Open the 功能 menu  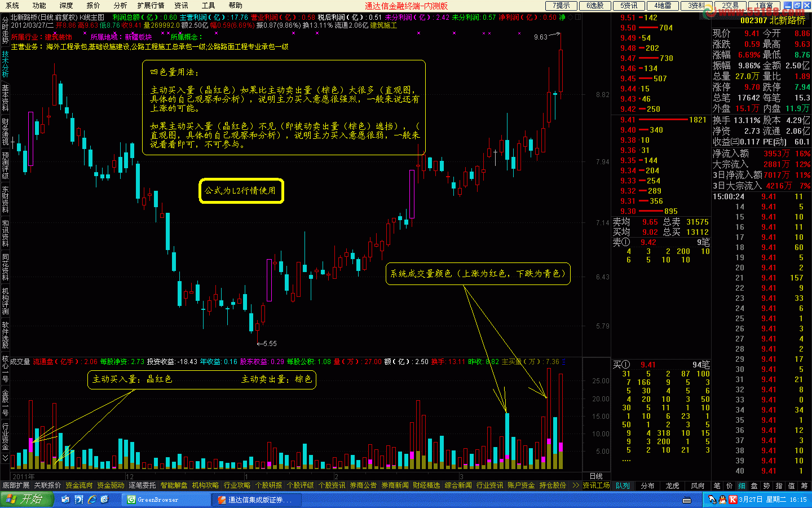39,6
